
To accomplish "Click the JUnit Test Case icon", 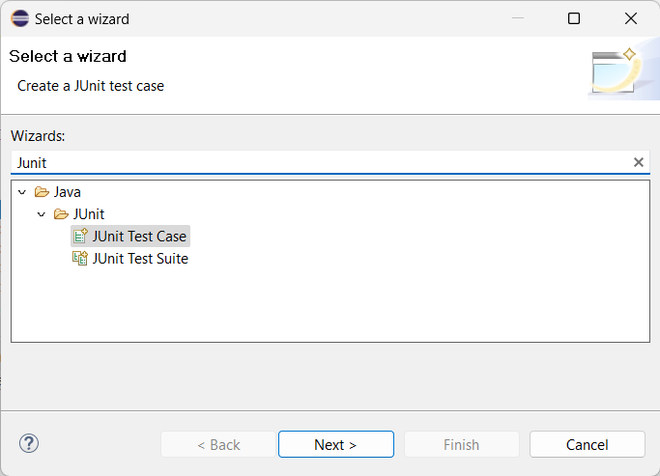I will (80, 237).
